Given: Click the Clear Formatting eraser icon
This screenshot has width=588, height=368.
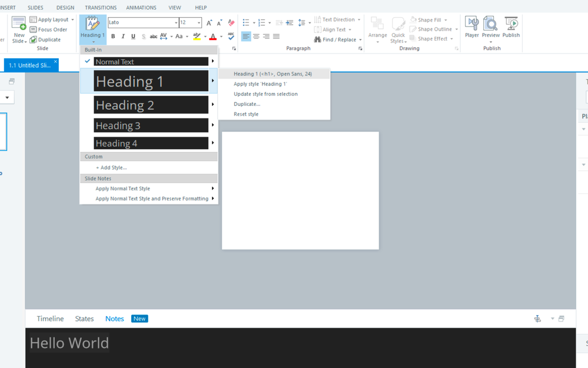Looking at the screenshot, I should pyautogui.click(x=231, y=23).
